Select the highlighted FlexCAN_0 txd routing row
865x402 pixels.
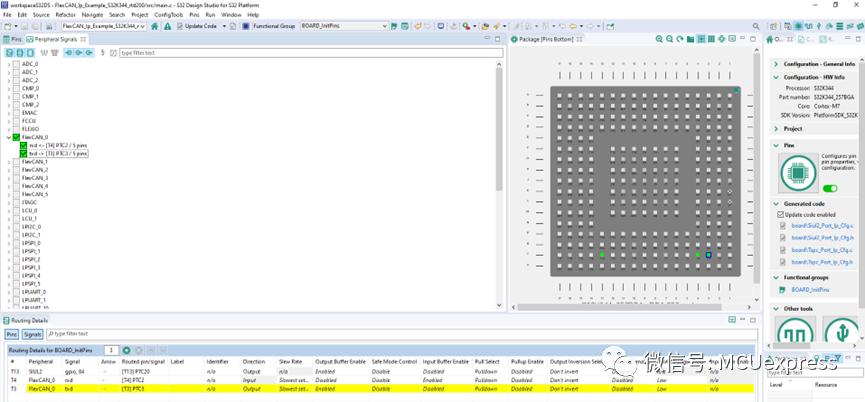(x=381, y=389)
